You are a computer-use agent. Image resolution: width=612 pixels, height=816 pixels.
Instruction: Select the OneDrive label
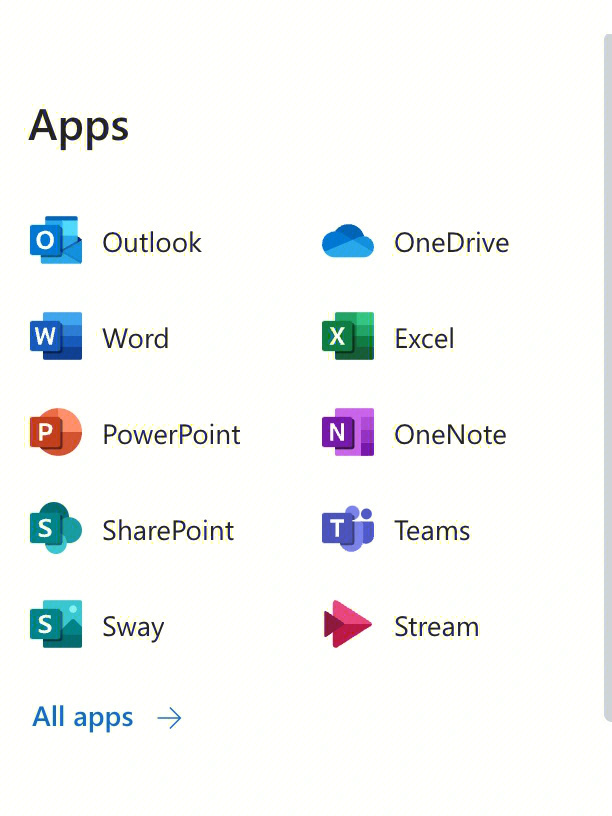(452, 243)
